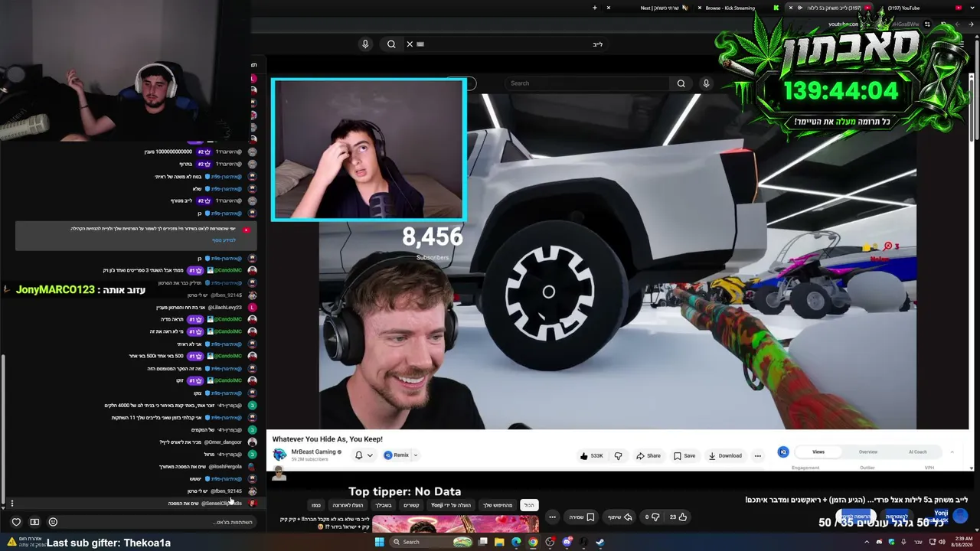Save the MrBeast Gaming video
Viewport: 980px width, 551px height.
(x=684, y=455)
